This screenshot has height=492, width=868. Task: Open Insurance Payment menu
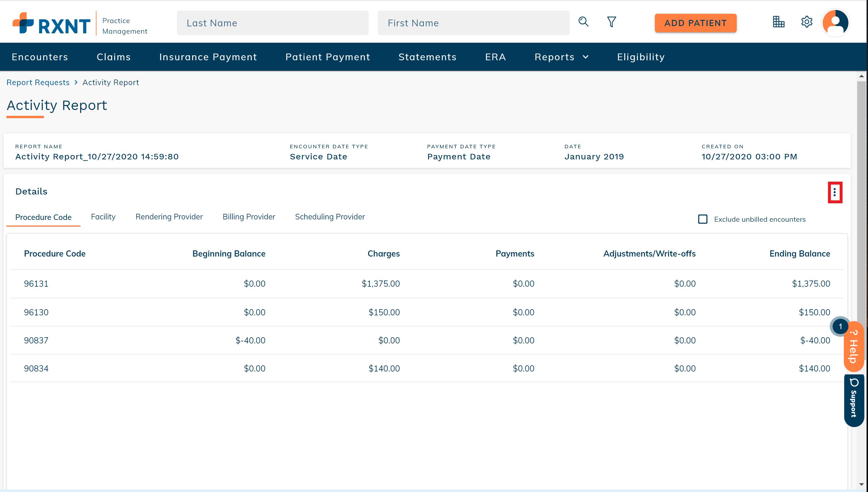click(x=208, y=57)
